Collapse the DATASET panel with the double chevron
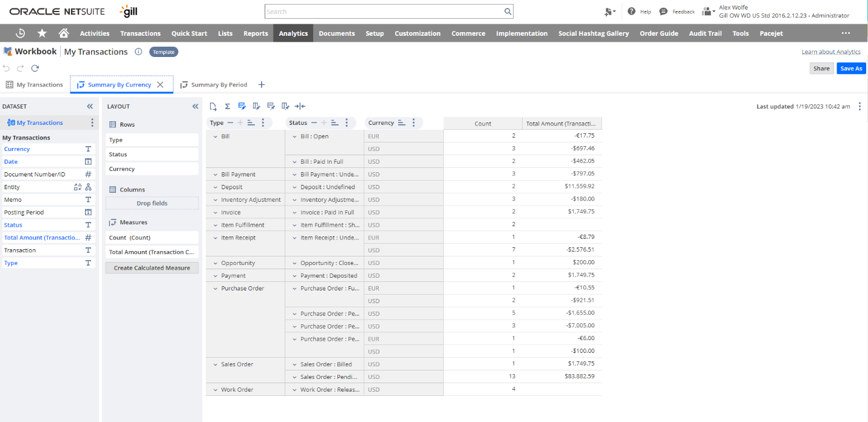Image resolution: width=868 pixels, height=422 pixels. click(89, 106)
